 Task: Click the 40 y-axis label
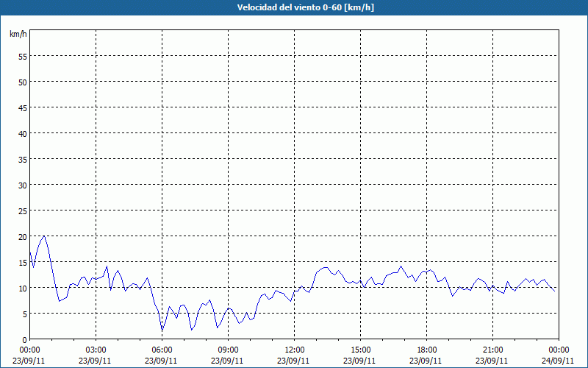[x=23, y=134]
